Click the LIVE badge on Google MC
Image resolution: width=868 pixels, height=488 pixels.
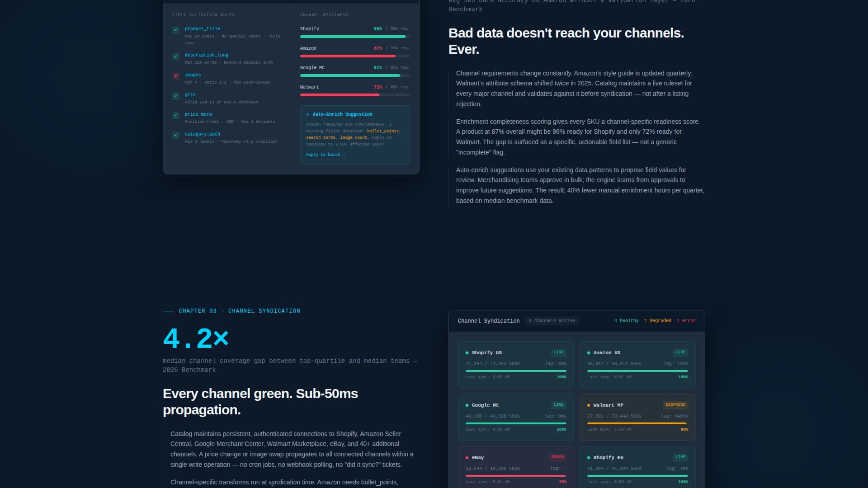559,405
